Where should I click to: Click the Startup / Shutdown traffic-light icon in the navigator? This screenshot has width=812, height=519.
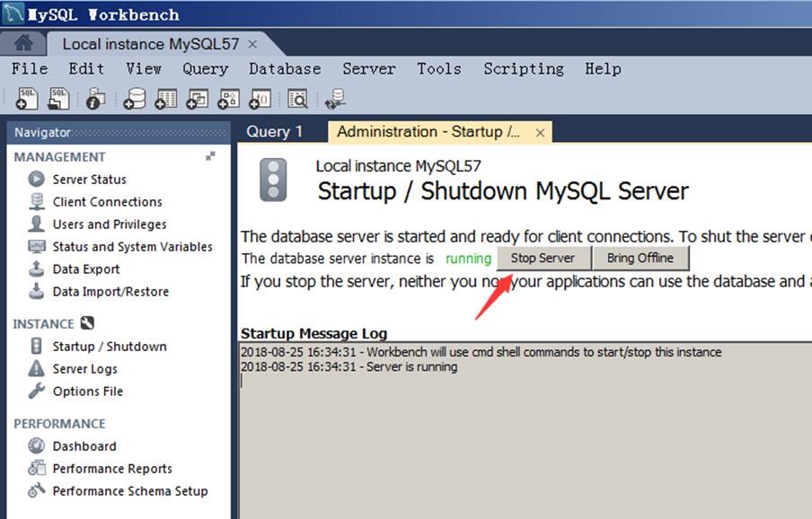click(36, 346)
